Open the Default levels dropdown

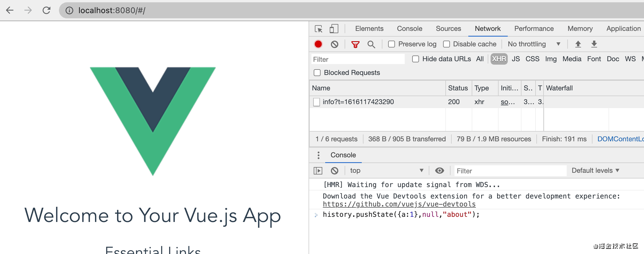[595, 170]
